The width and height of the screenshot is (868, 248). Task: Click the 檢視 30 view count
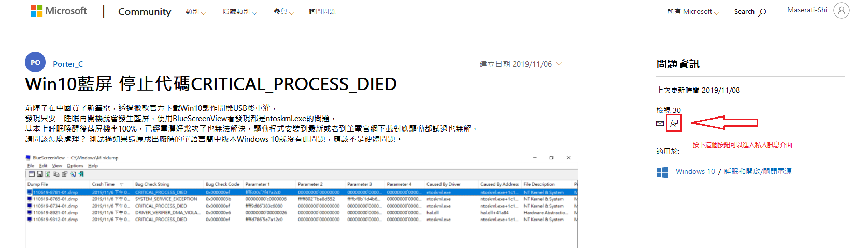[668, 110]
